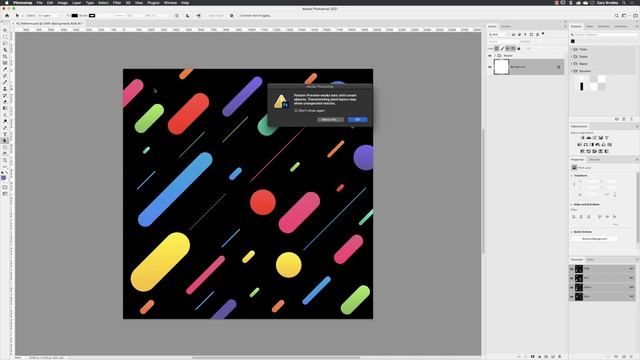Image resolution: width=640 pixels, height=360 pixels.
Task: Select the Horizontal Type tool
Action: [5, 134]
